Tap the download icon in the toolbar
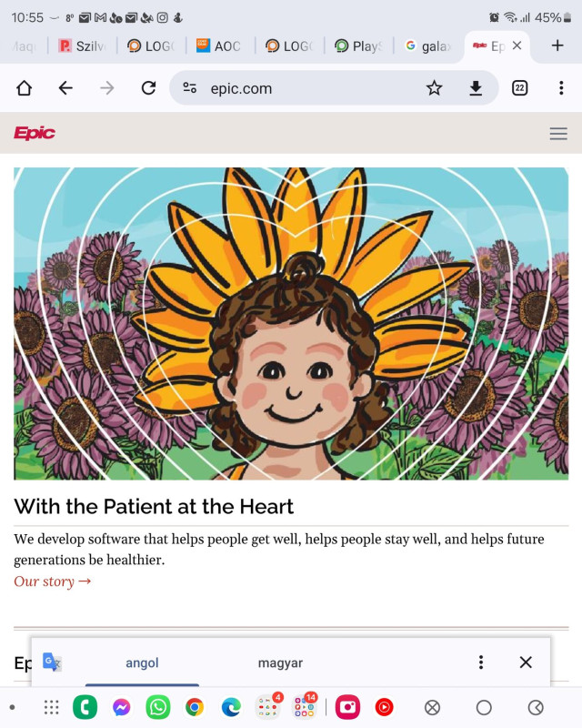This screenshot has width=582, height=728. [475, 88]
